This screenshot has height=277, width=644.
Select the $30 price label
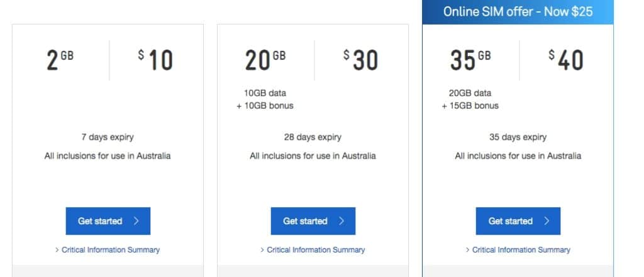pos(360,60)
